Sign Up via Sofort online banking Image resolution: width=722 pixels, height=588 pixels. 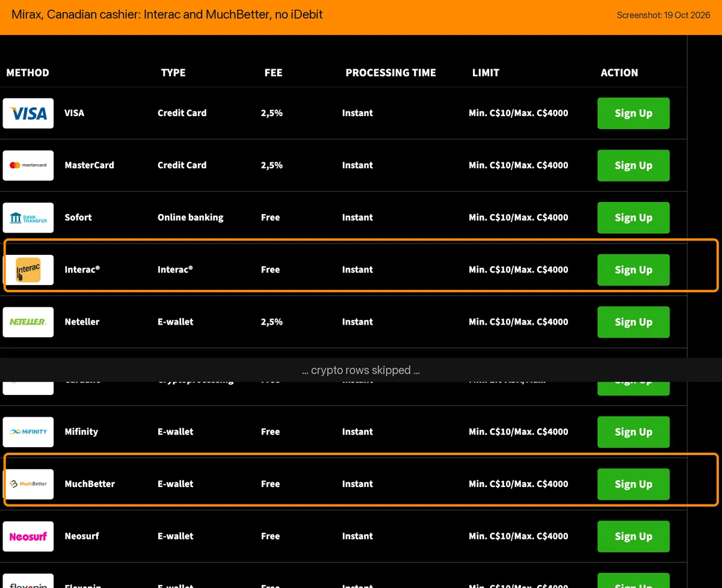[634, 218]
